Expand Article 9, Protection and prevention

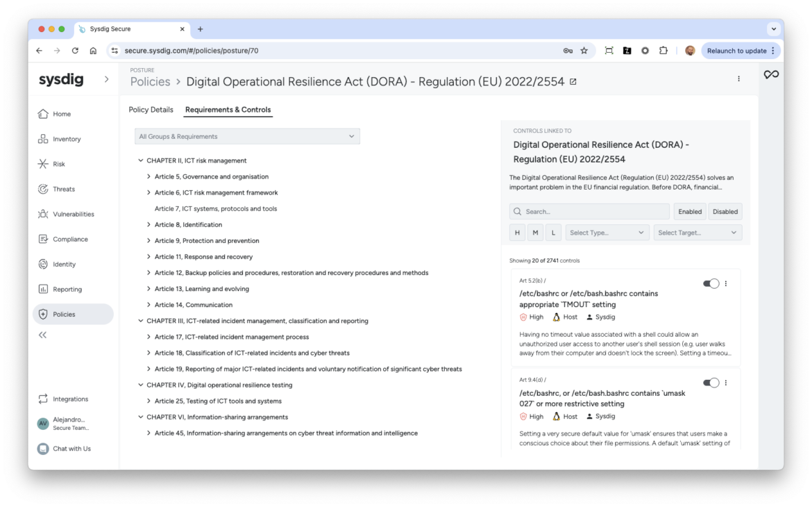point(149,241)
